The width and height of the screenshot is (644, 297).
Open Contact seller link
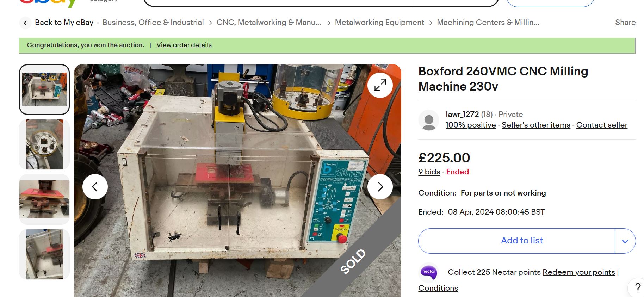tap(601, 125)
